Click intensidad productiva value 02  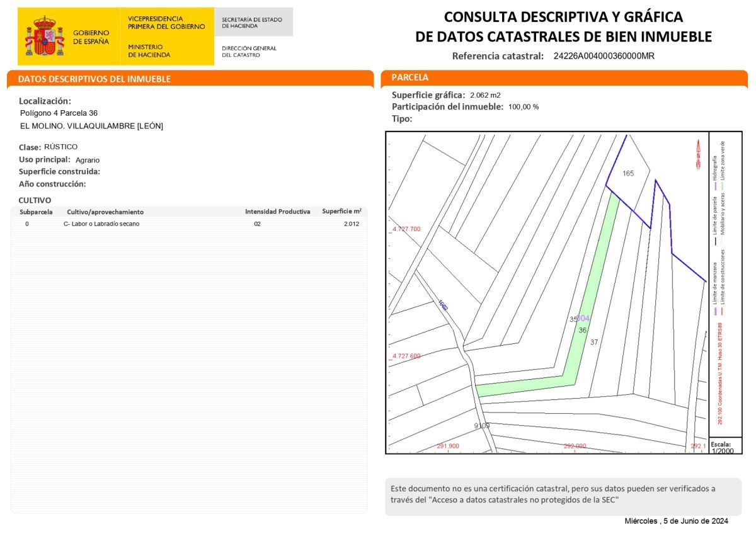(257, 224)
